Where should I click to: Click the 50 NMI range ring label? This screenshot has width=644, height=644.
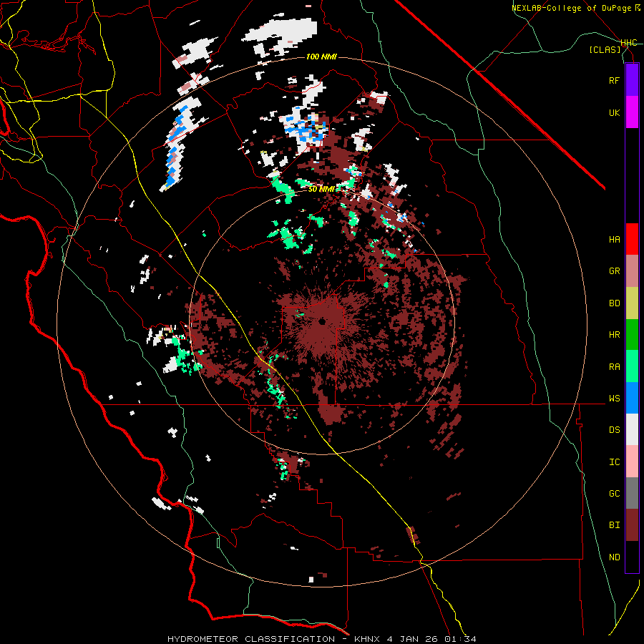[321, 189]
